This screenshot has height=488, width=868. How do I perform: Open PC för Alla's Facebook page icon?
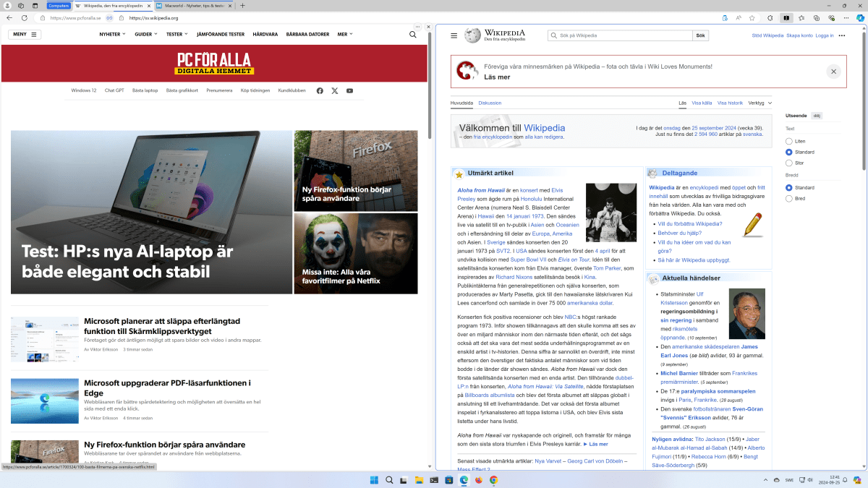[320, 90]
